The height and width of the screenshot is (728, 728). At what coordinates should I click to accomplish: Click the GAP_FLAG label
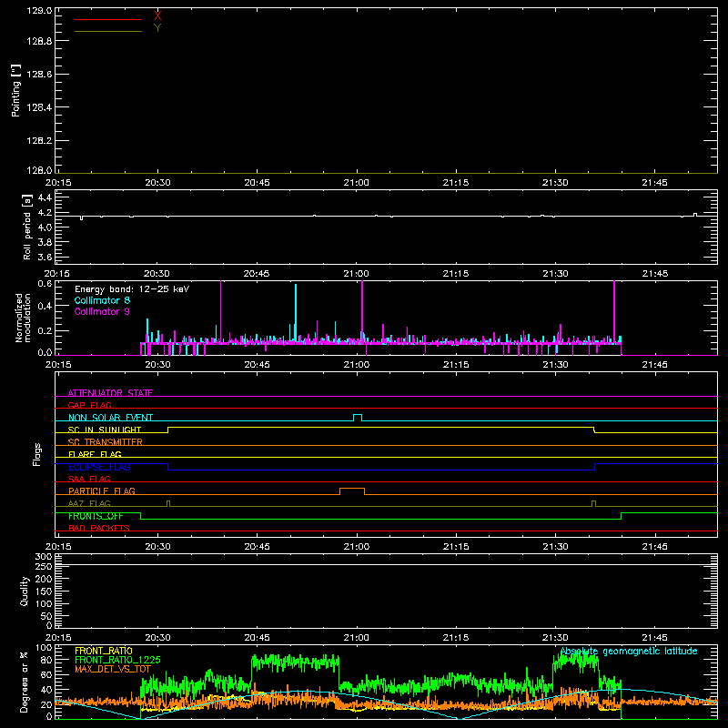pyautogui.click(x=89, y=405)
